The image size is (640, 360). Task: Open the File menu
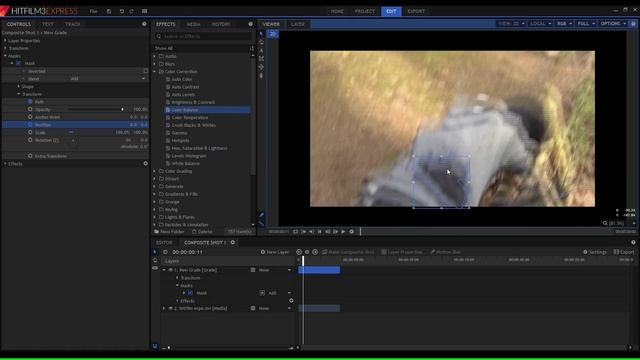pos(93,11)
